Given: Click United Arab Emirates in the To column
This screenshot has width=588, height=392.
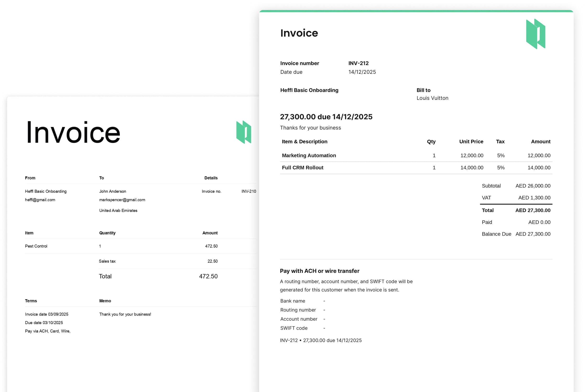Looking at the screenshot, I should tap(118, 211).
